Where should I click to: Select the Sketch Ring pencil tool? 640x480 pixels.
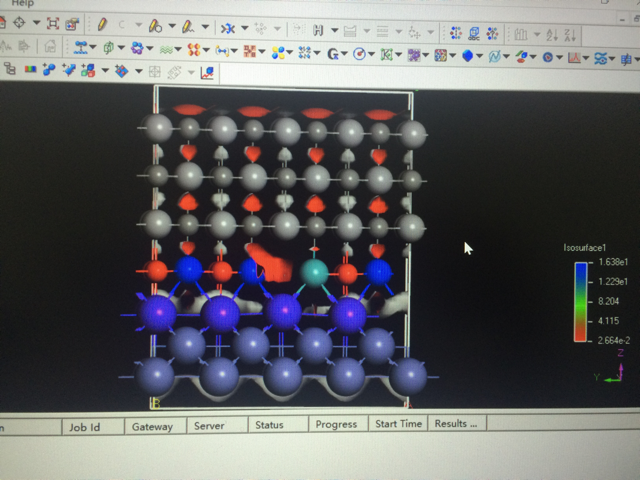[155, 26]
